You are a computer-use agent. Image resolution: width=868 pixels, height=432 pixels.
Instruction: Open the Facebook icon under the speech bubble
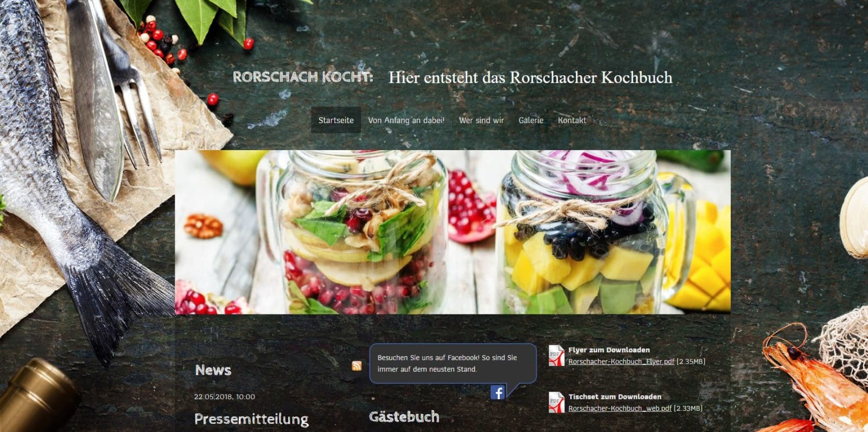497,392
